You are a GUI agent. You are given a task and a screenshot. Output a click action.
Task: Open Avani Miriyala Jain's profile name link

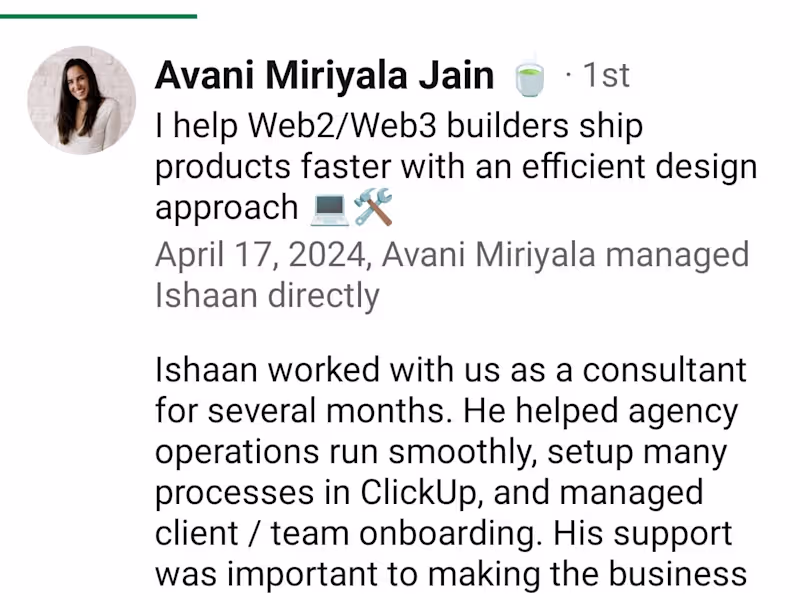[x=324, y=75]
